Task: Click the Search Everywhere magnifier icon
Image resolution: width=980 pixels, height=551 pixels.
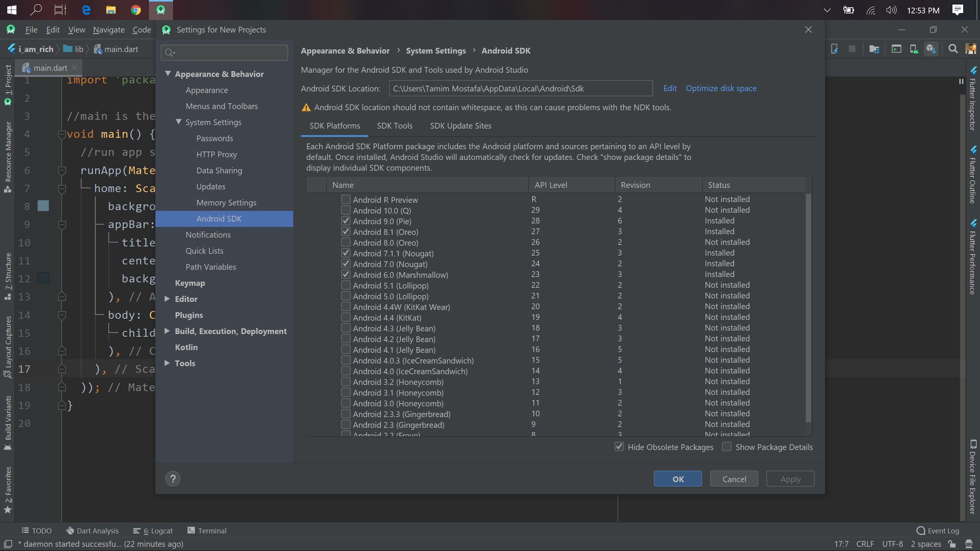Action: [953, 49]
